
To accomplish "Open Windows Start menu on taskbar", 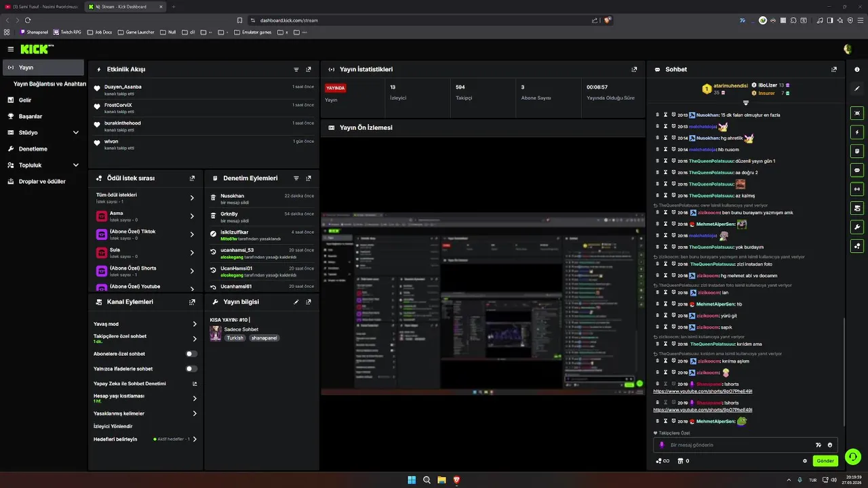I will point(412,480).
